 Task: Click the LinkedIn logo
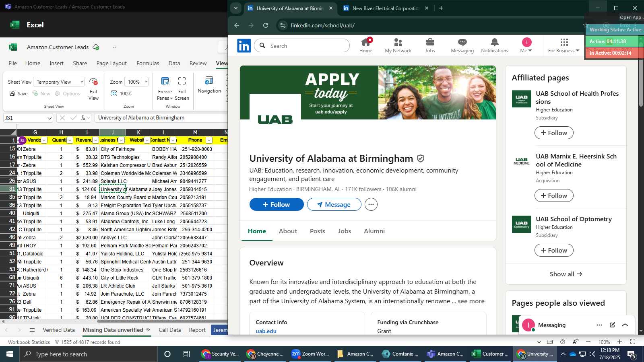(x=244, y=46)
